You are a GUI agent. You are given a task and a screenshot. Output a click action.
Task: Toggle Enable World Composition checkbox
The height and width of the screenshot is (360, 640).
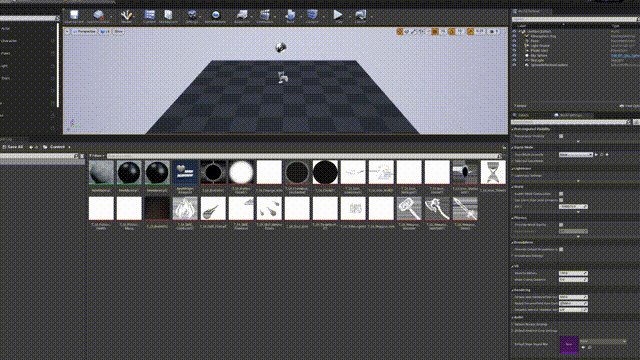[561, 194]
